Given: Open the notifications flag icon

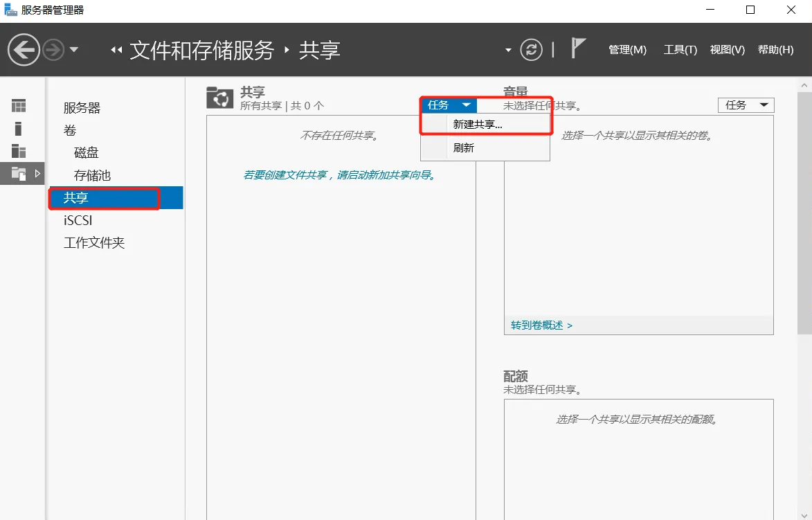Looking at the screenshot, I should (578, 48).
